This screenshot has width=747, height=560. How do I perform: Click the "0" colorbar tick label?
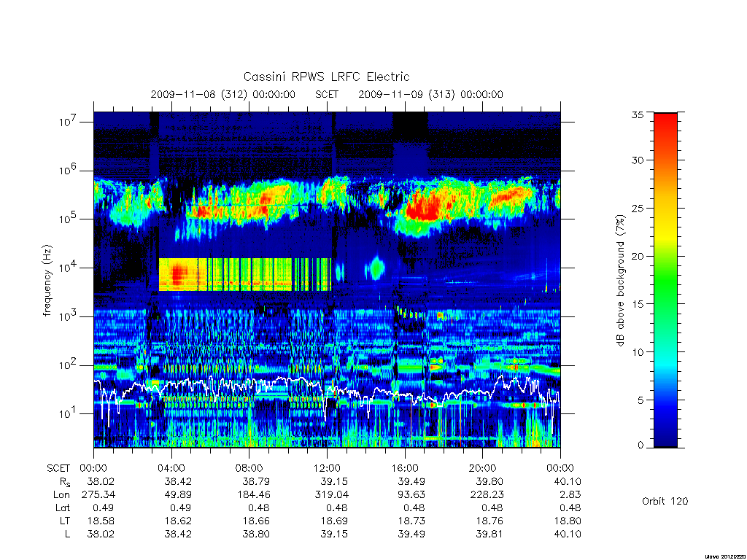[x=640, y=445]
